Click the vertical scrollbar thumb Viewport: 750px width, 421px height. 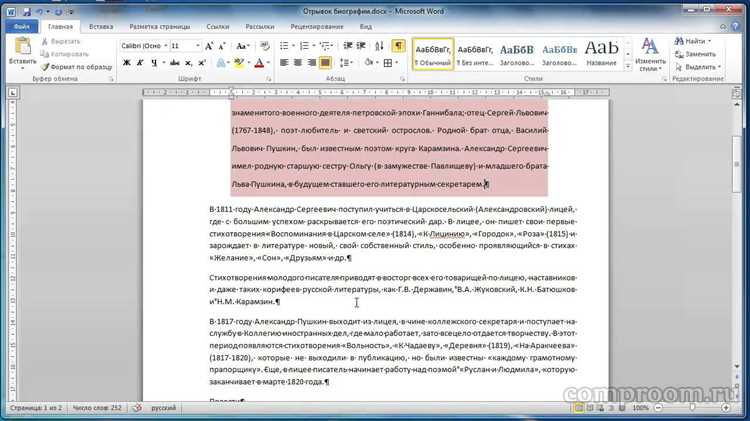737,165
